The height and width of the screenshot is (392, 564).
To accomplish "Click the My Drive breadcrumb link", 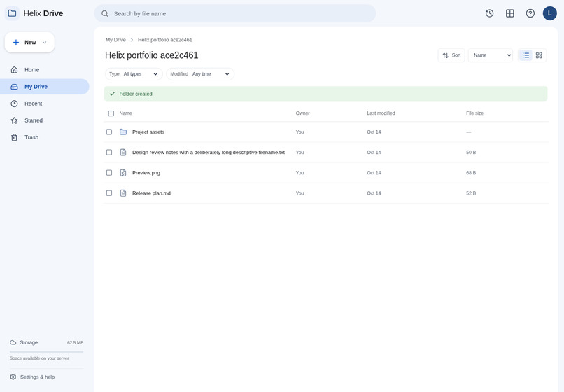I will point(115,40).
